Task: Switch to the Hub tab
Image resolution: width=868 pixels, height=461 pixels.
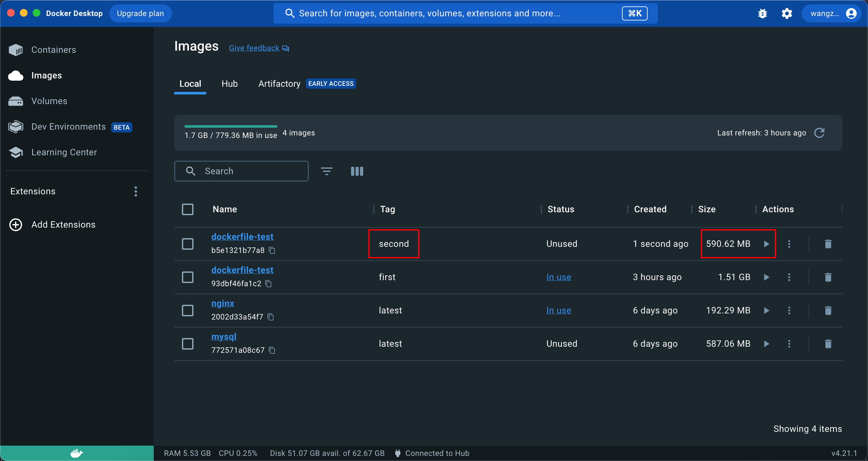Action: (x=229, y=84)
